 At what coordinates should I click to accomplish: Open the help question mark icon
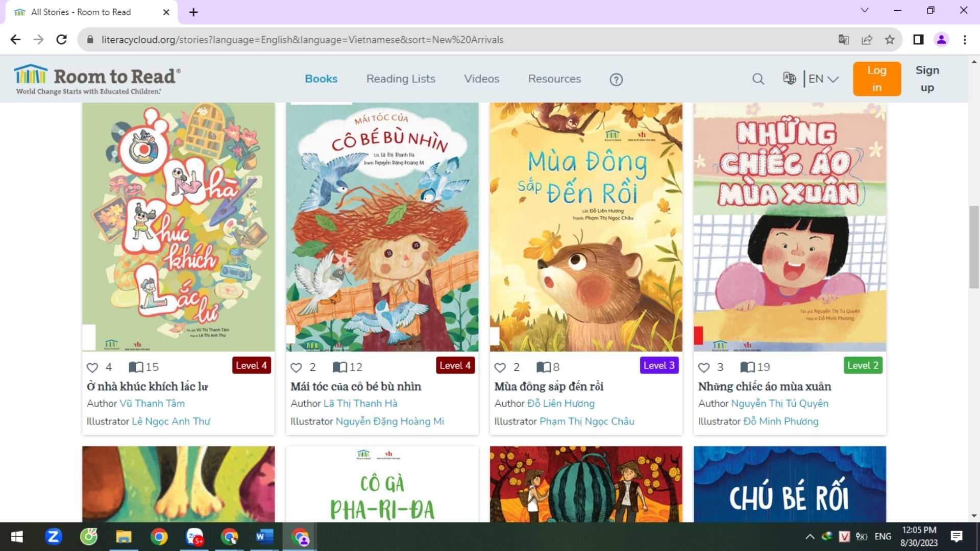pyautogui.click(x=616, y=80)
